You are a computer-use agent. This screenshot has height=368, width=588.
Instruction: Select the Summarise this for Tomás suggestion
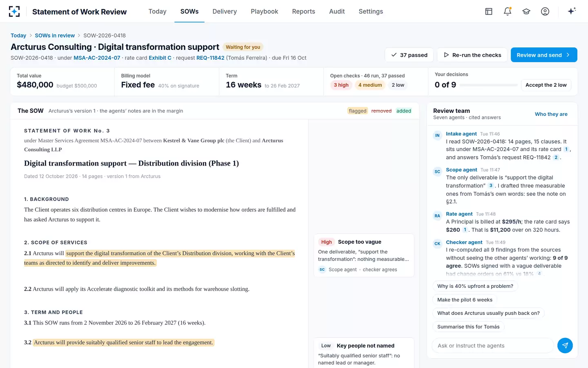(468, 327)
